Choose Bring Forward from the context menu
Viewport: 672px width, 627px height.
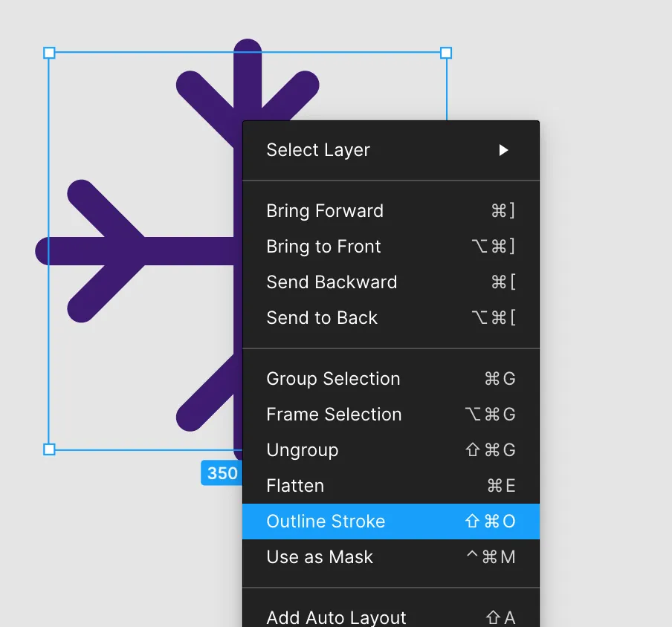click(325, 211)
